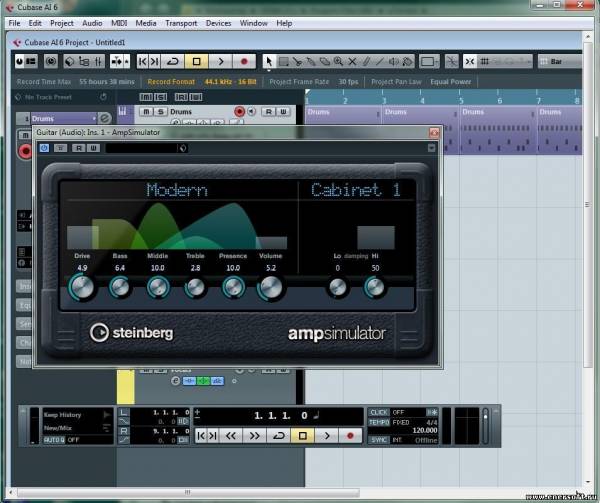Select the Color paint bucket tool
600x503 pixels.
pos(408,61)
